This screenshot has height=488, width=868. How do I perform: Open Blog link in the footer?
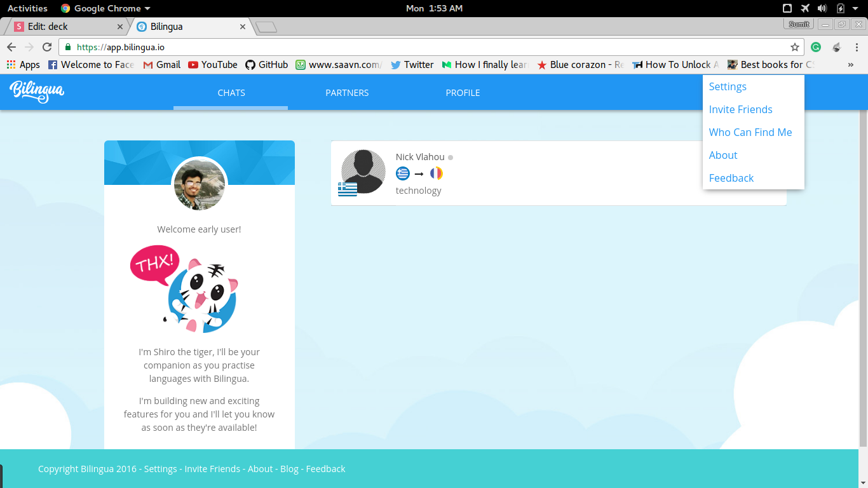point(289,469)
